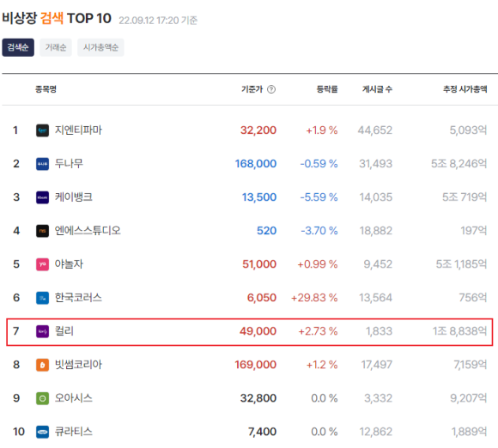Image resolution: width=498 pixels, height=448 pixels.
Task: Click the 17,497 post count
Action: pyautogui.click(x=377, y=365)
